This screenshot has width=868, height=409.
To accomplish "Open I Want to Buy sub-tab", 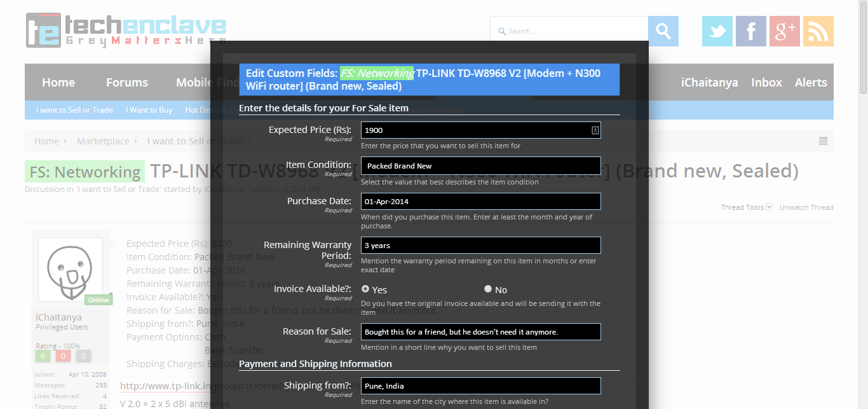I will (x=149, y=110).
